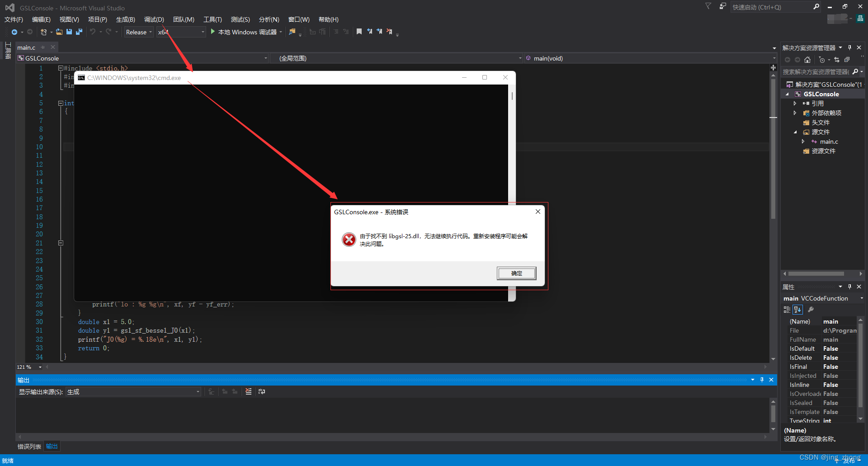
Task: Click sync with active document icon
Action: [x=837, y=60]
